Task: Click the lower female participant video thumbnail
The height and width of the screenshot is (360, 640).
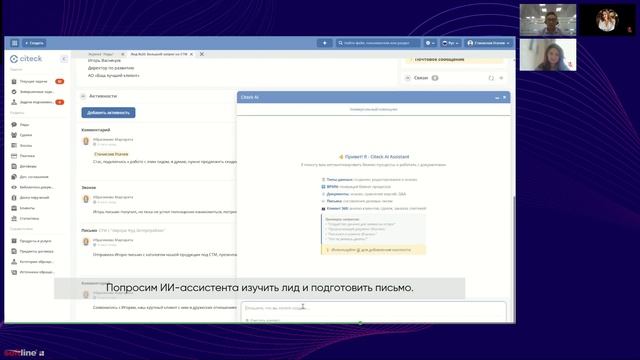Action: pyautogui.click(x=548, y=55)
